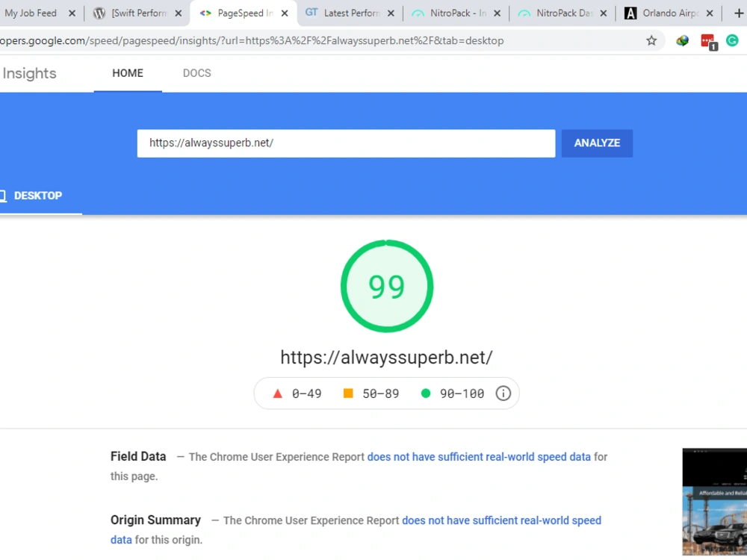747x560 pixels.
Task: Click the Field Data heading
Action: pyautogui.click(x=138, y=457)
